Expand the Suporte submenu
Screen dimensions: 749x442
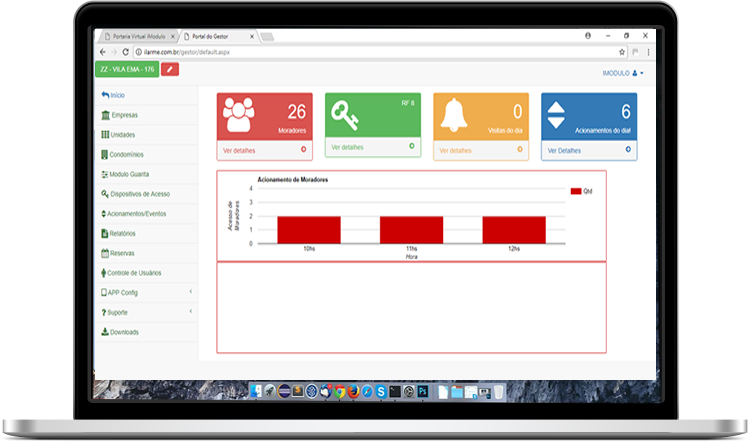click(x=190, y=312)
